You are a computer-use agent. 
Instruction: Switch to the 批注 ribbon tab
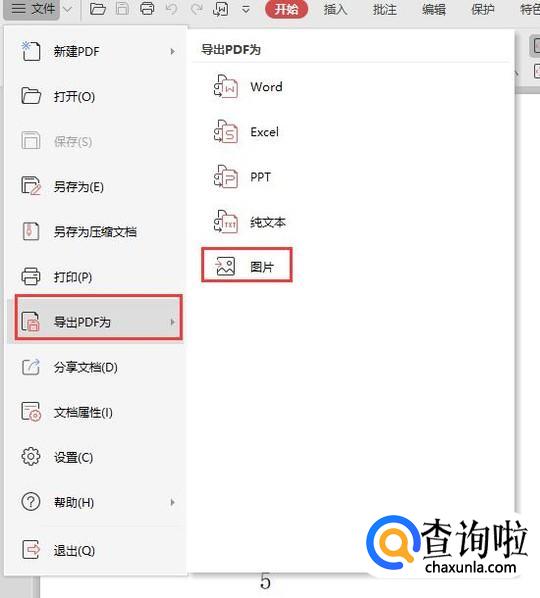[x=384, y=9]
